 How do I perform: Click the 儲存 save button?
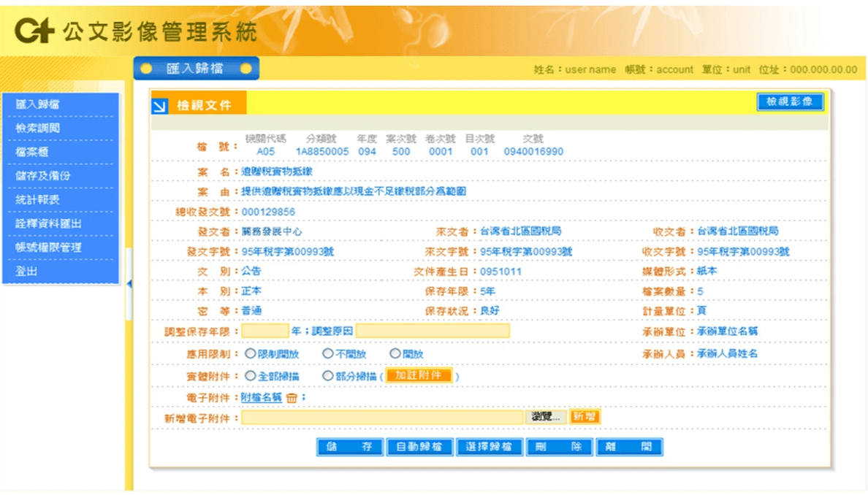(349, 447)
